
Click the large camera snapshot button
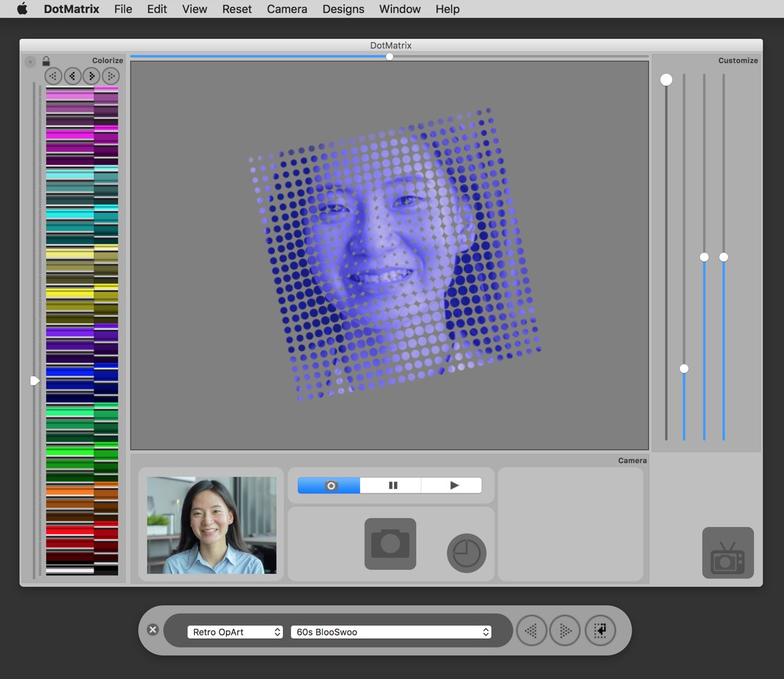click(390, 544)
